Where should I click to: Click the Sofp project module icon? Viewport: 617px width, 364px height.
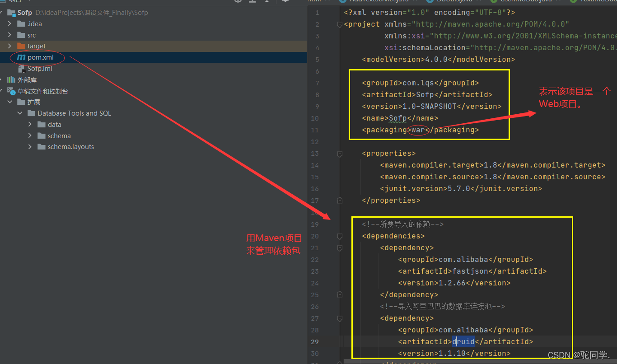coord(11,13)
